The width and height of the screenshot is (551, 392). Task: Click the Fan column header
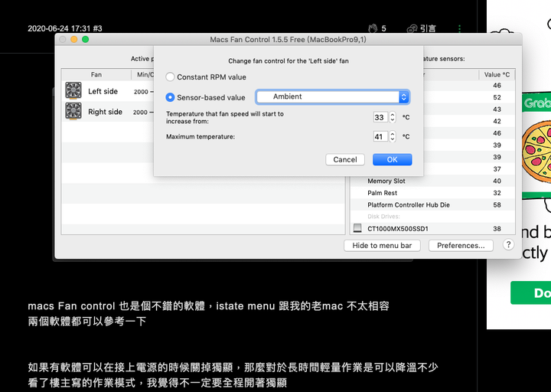(x=96, y=74)
